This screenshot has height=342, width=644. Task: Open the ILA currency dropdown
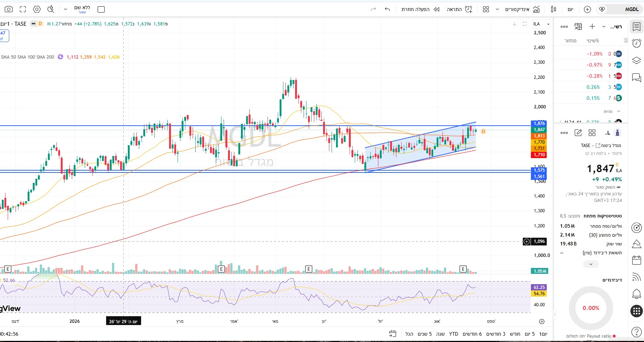(542, 24)
